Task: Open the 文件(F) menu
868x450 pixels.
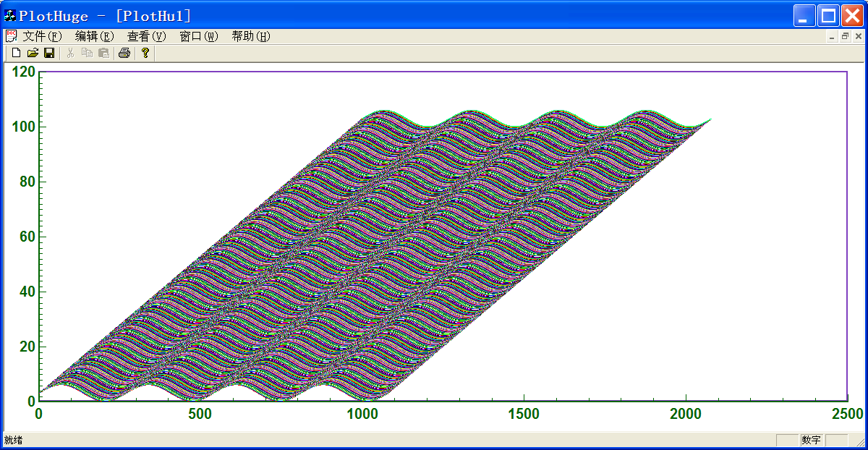Action: coord(42,36)
